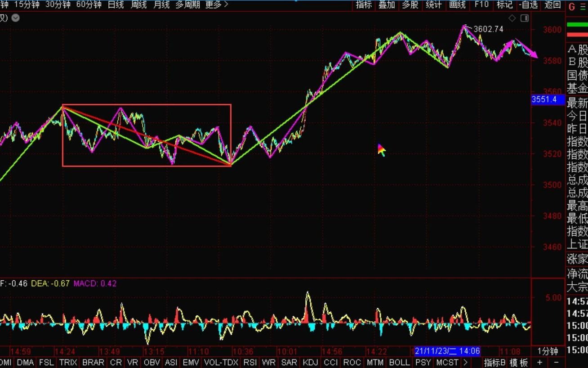
Task: Select the FSL indicator tab
Action: click(x=46, y=363)
